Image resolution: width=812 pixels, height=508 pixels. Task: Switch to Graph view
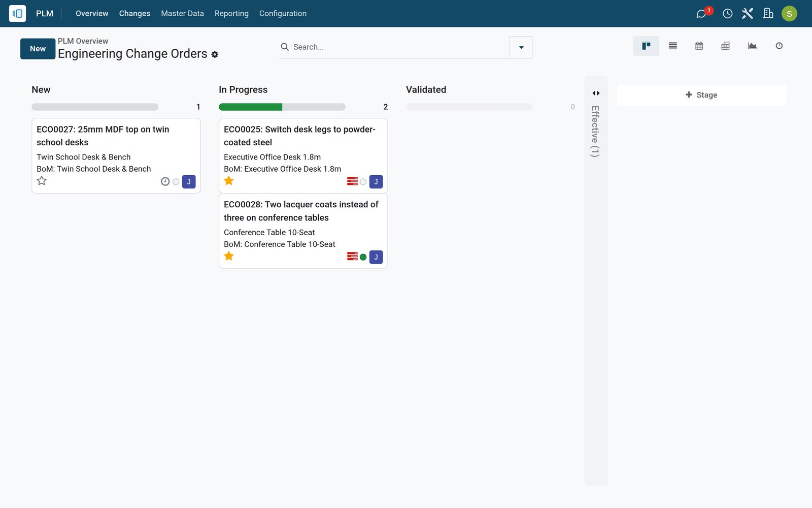[x=752, y=46]
